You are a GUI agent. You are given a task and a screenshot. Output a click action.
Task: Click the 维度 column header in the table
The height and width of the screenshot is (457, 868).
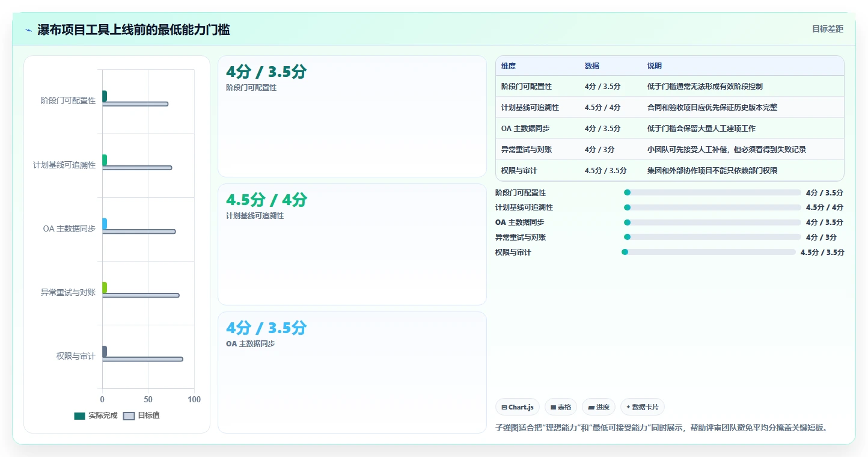tap(509, 66)
